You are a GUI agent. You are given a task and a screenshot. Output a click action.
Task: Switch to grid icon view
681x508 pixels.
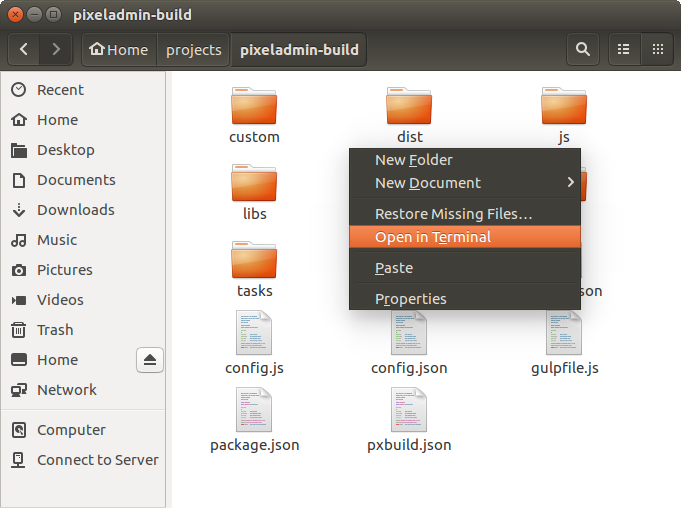tap(657, 49)
